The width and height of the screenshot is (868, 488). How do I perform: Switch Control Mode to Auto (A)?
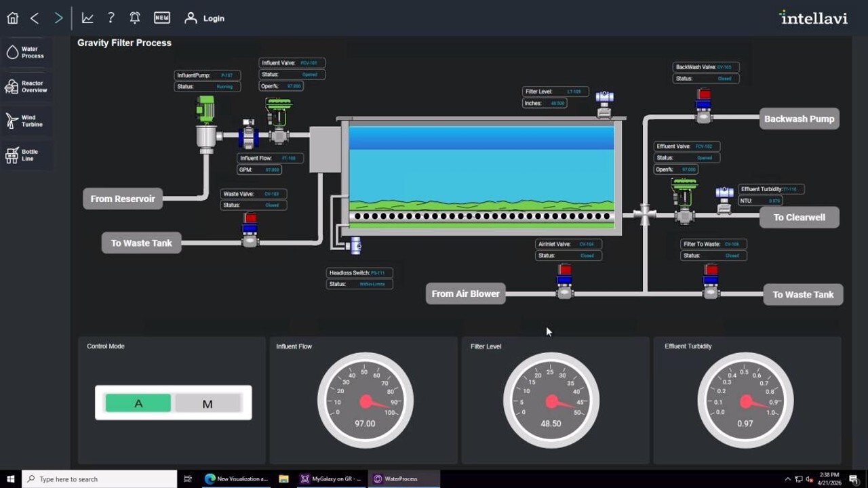point(138,403)
